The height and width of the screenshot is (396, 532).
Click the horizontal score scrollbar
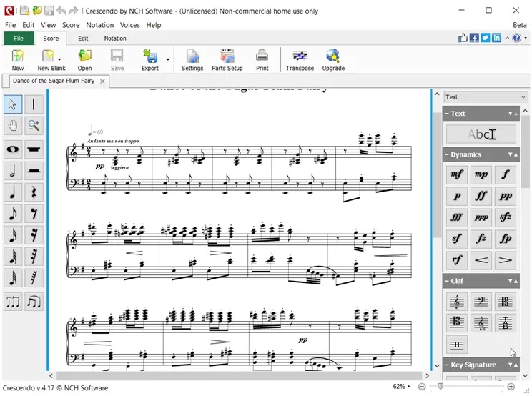[239, 376]
